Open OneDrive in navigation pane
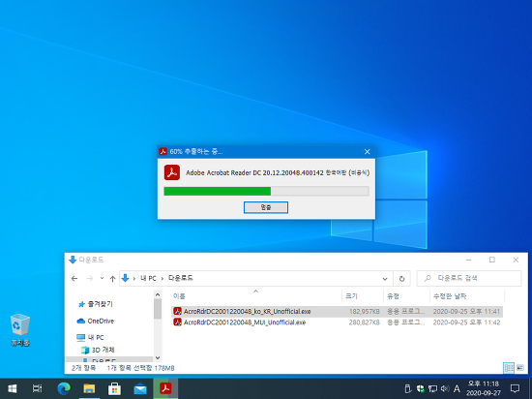This screenshot has width=532, height=399. [96, 321]
